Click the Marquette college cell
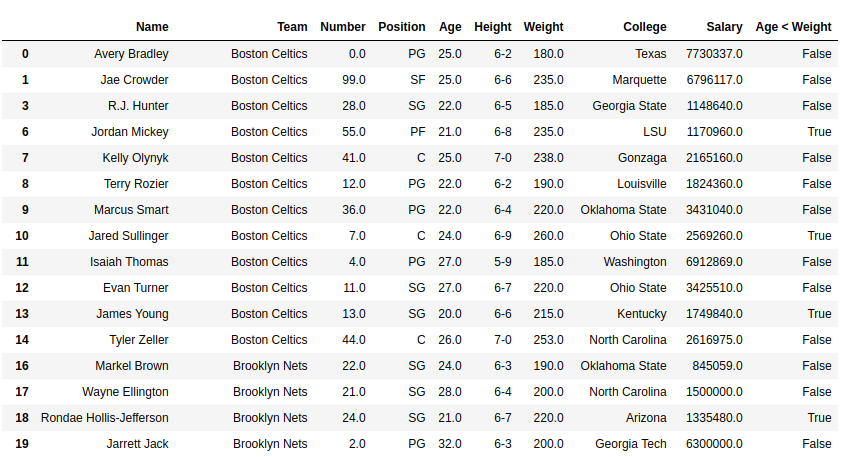Screen dimensions: 845x457 click(x=635, y=79)
